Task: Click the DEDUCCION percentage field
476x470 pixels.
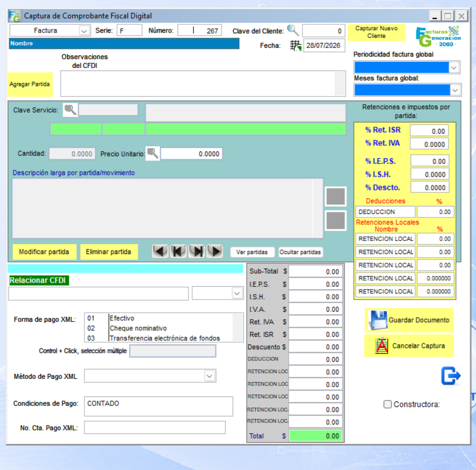Action: [x=436, y=212]
